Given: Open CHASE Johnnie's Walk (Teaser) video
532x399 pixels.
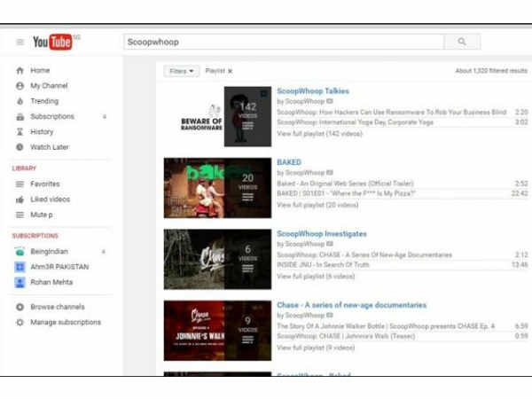Looking at the screenshot, I should point(346,336).
